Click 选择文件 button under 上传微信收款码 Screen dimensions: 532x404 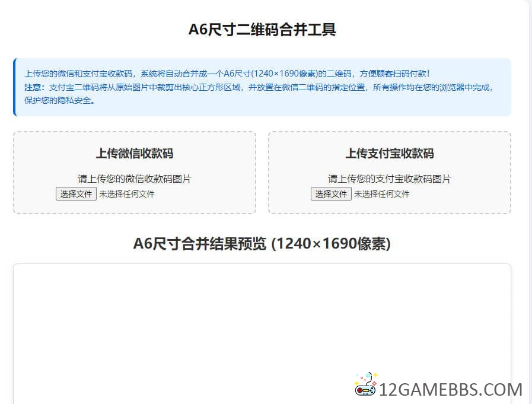[76, 194]
